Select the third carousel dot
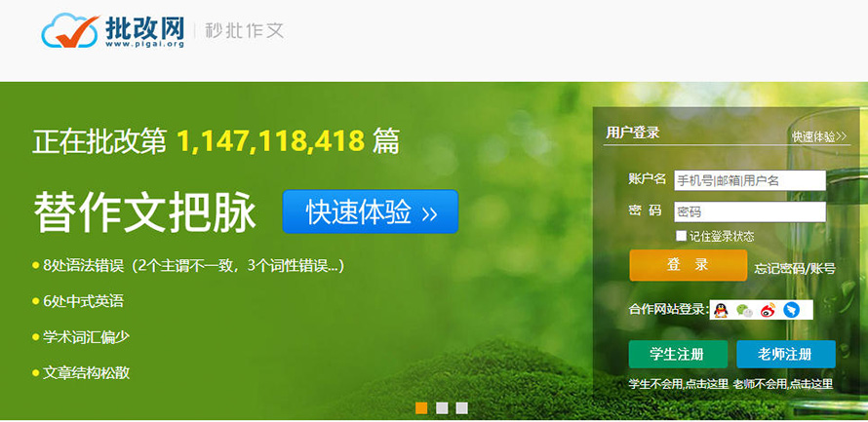The width and height of the screenshot is (868, 422). 461,408
